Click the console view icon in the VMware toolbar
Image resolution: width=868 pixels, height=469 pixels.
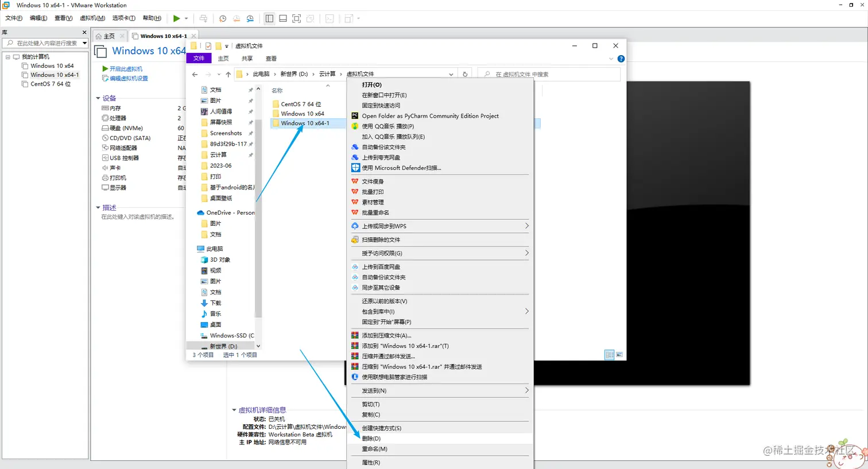coord(330,18)
